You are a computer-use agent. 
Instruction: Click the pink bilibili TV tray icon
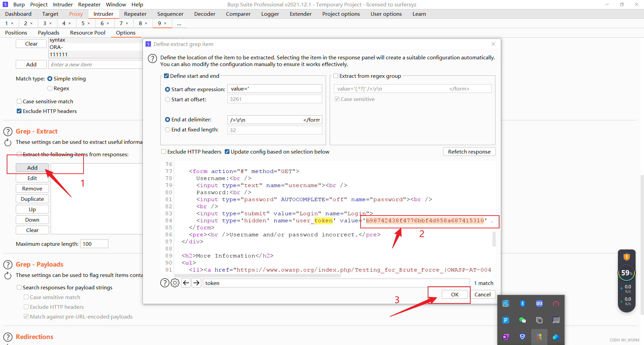pos(556,303)
